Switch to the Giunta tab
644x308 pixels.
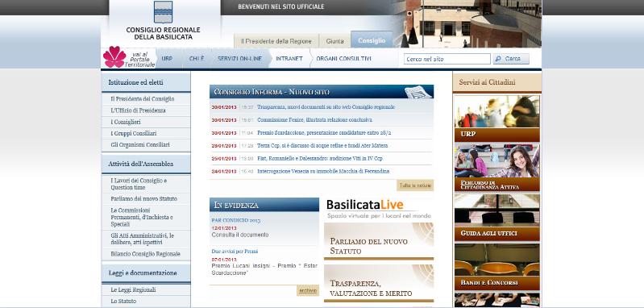click(x=334, y=41)
